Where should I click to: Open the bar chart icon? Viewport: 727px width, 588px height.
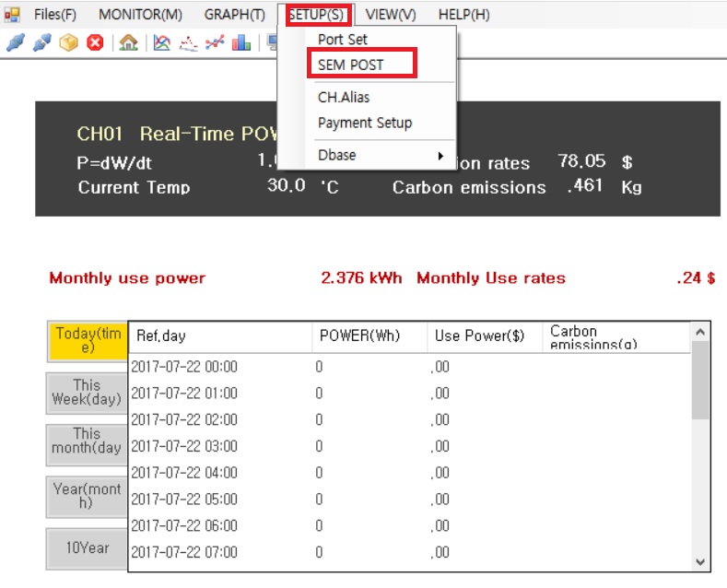click(241, 42)
